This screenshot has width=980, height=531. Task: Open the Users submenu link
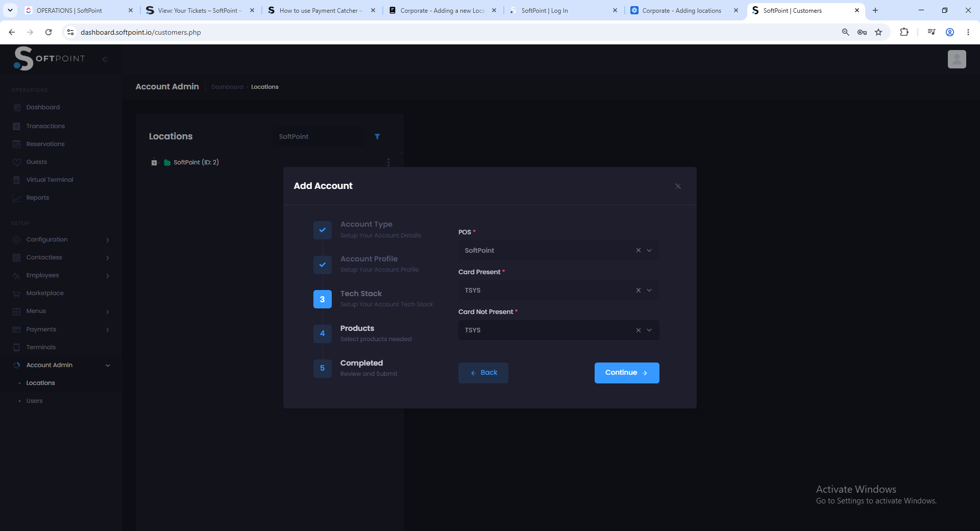34,401
